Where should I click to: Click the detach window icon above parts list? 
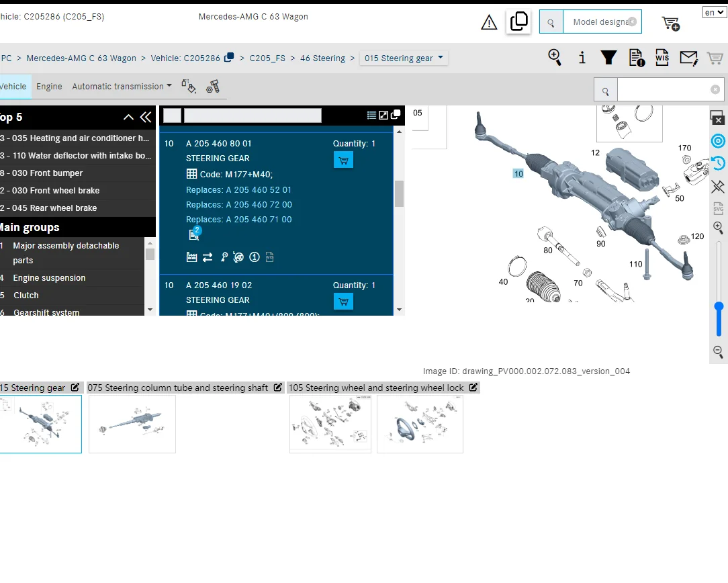click(x=396, y=115)
